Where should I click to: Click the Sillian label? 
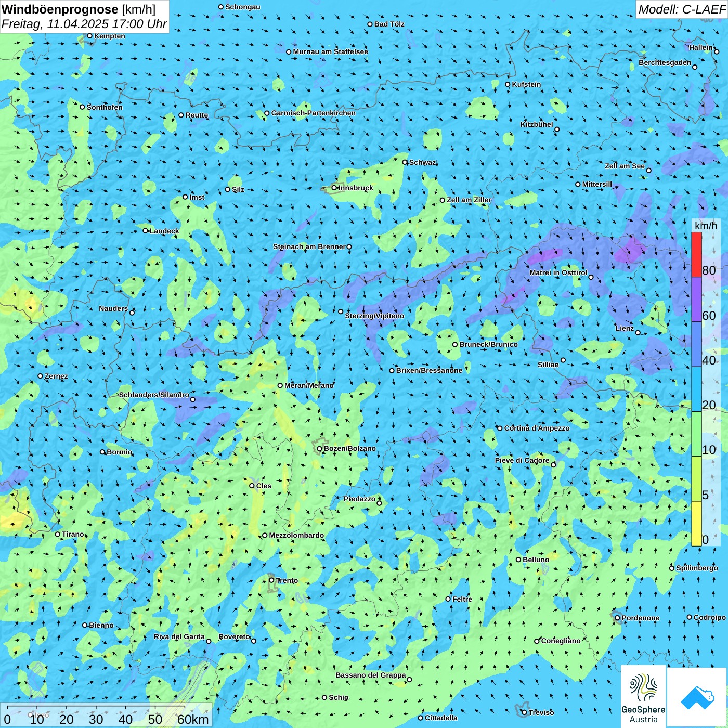pos(548,365)
